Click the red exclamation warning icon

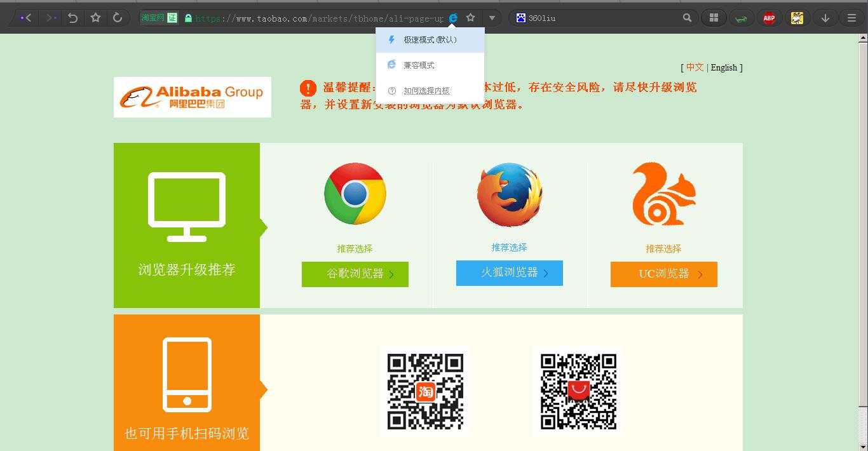tap(308, 88)
